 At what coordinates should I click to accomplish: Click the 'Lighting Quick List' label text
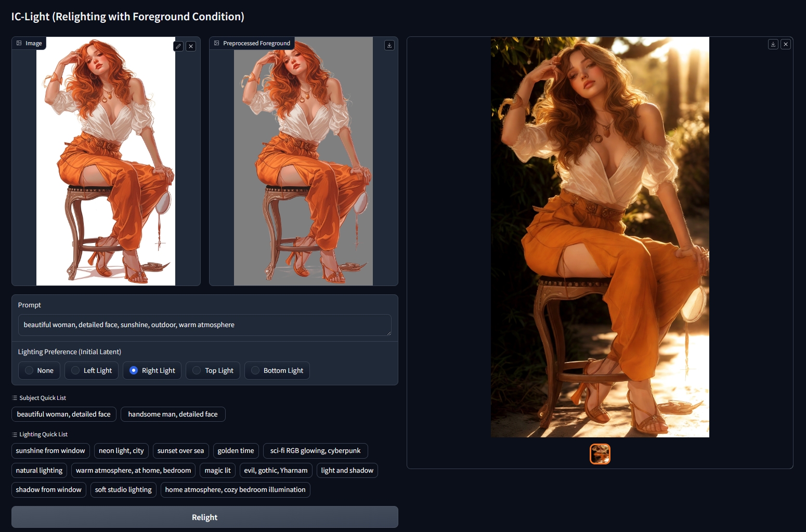click(44, 434)
